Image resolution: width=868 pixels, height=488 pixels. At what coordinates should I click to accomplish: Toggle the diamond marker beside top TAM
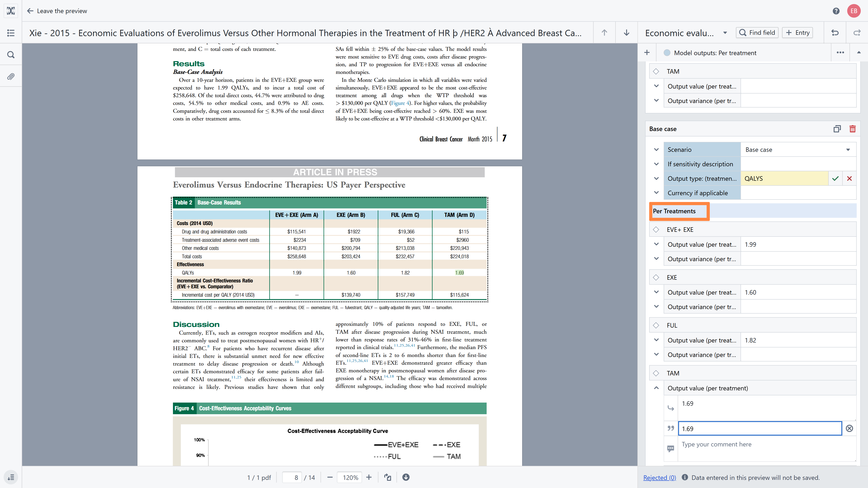(656, 71)
